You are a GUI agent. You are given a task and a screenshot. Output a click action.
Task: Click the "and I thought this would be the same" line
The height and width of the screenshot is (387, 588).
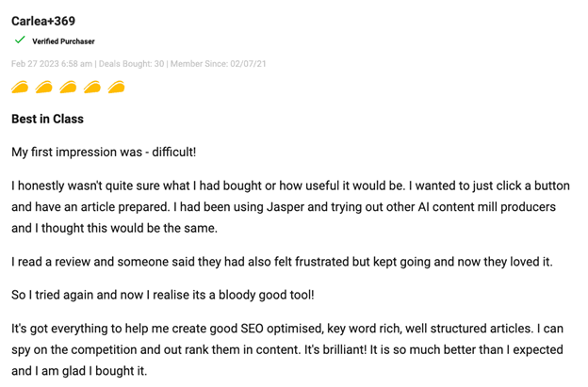tap(115, 227)
